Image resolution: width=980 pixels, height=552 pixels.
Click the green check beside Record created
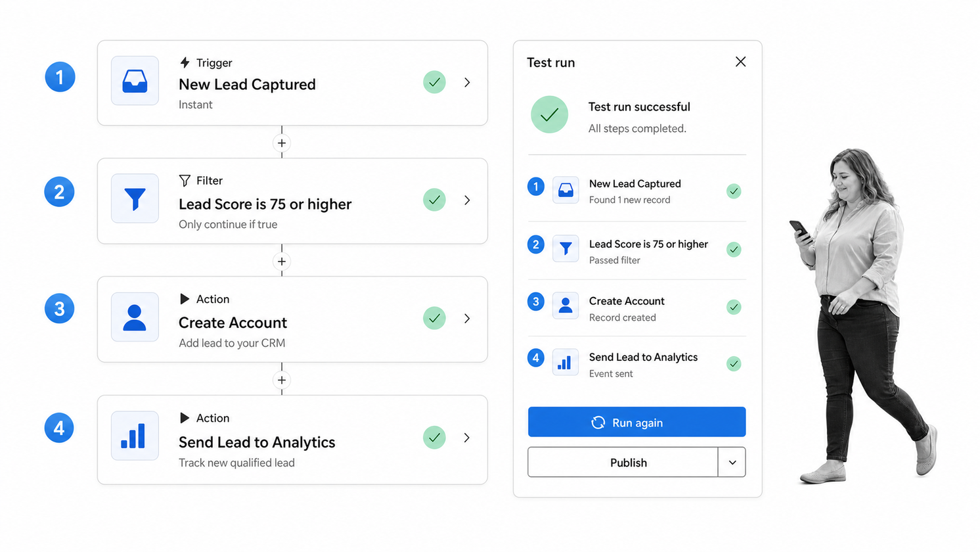(734, 307)
